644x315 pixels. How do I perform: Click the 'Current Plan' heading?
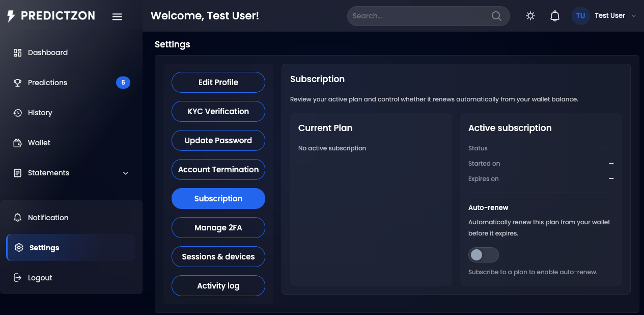tap(325, 128)
